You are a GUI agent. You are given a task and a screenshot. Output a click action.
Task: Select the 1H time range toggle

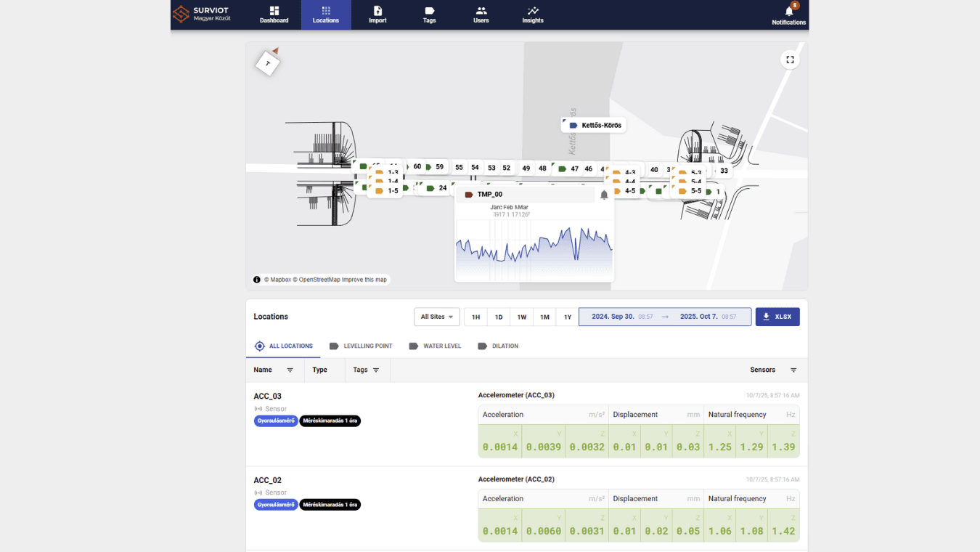pyautogui.click(x=475, y=317)
